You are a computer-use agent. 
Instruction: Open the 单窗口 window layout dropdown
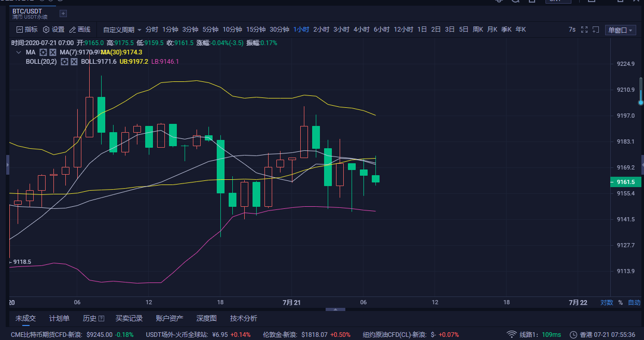tap(620, 30)
